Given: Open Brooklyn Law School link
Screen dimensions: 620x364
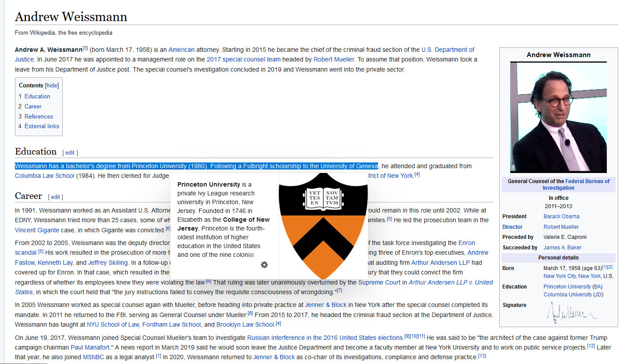Looking at the screenshot, I should point(245,324).
